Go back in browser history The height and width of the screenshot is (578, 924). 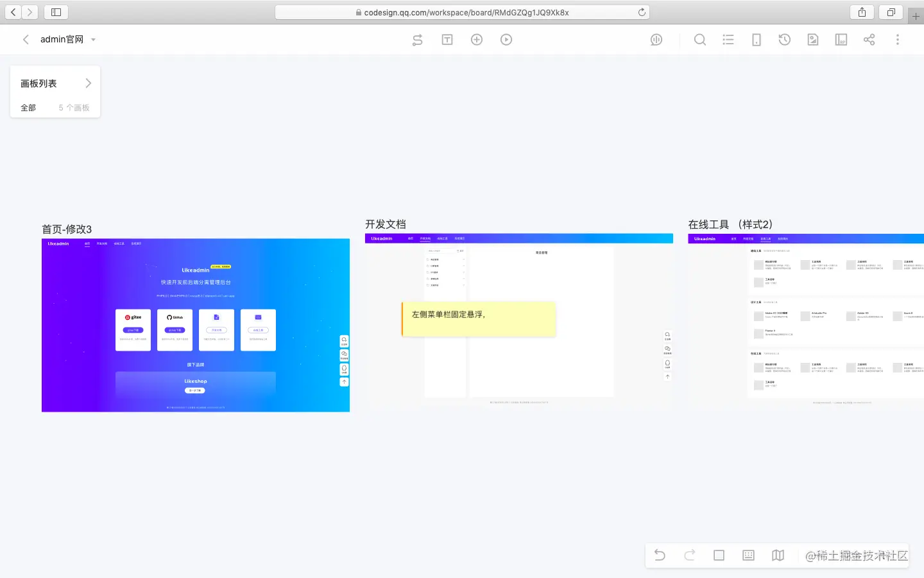click(x=13, y=12)
